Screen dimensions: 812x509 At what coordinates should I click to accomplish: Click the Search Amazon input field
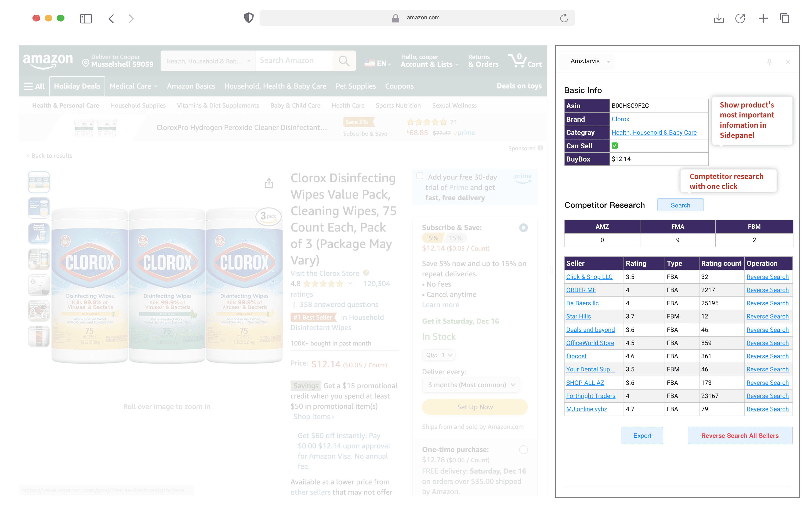[x=294, y=60]
